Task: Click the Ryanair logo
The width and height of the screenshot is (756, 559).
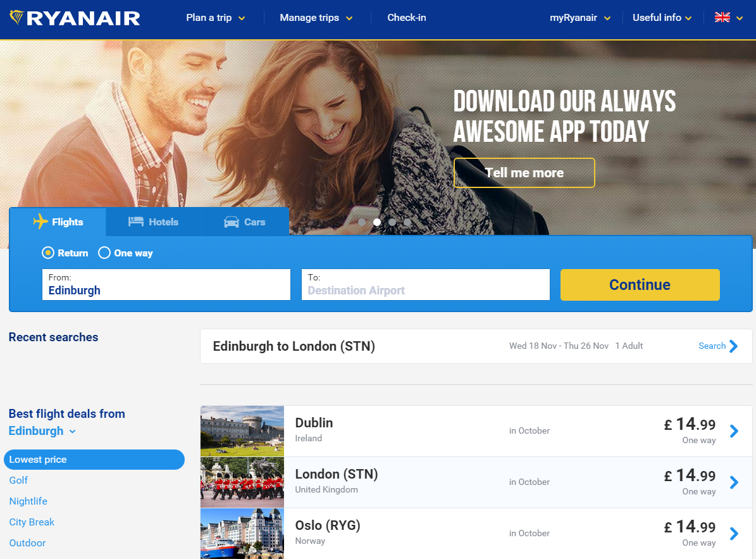Action: point(75,18)
